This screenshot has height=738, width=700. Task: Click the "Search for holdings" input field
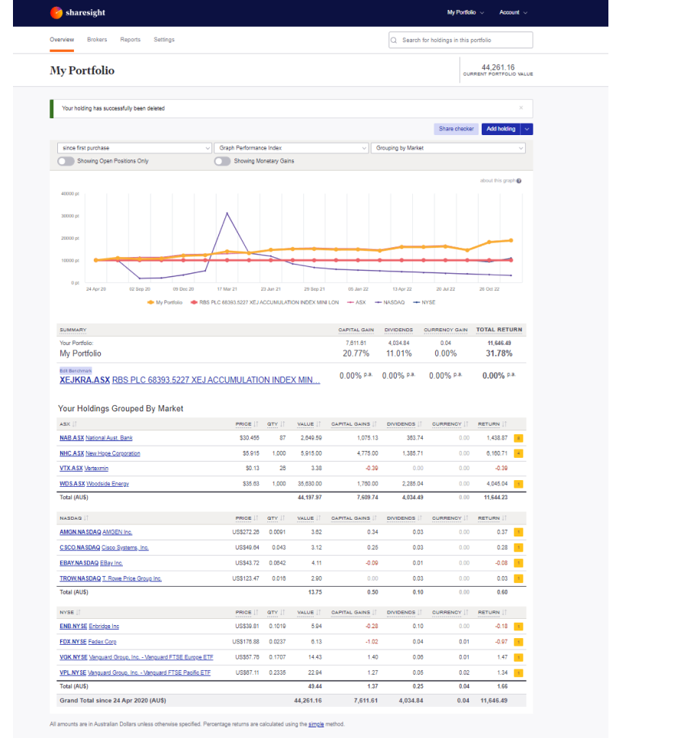coord(458,39)
